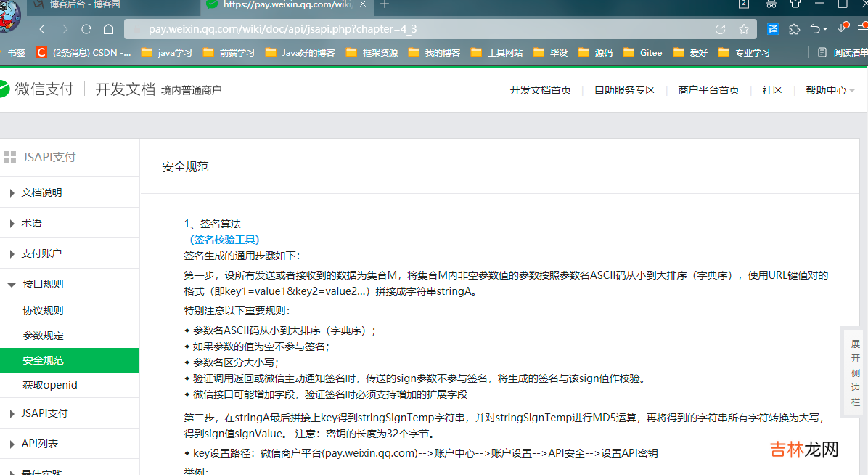
Task: Open the 签名校验工具 link
Action: [224, 239]
